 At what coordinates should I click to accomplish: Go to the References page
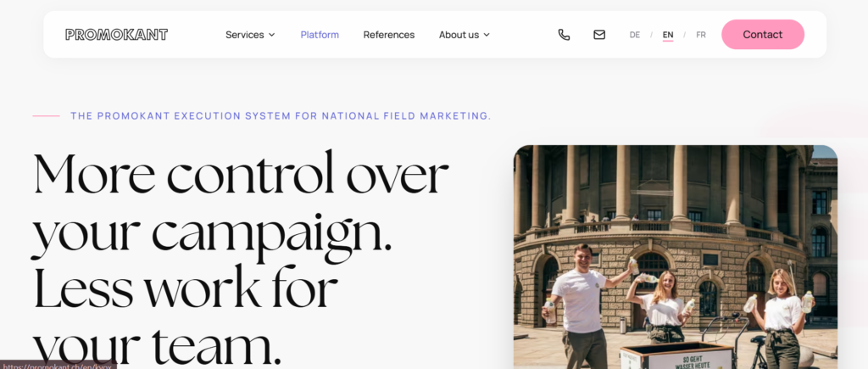[x=388, y=35]
